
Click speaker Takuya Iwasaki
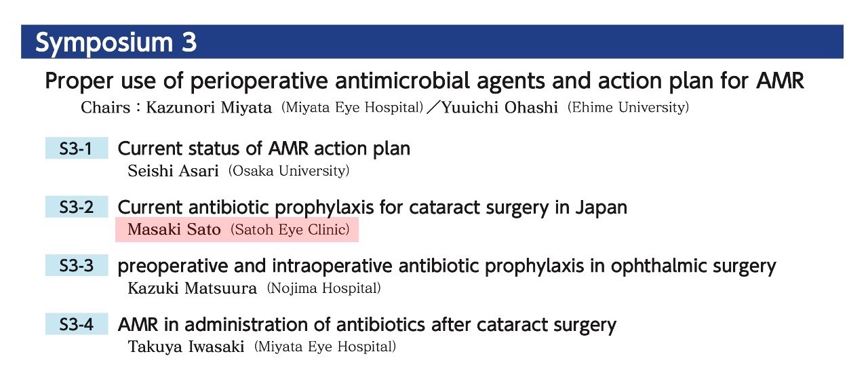pyautogui.click(x=186, y=347)
